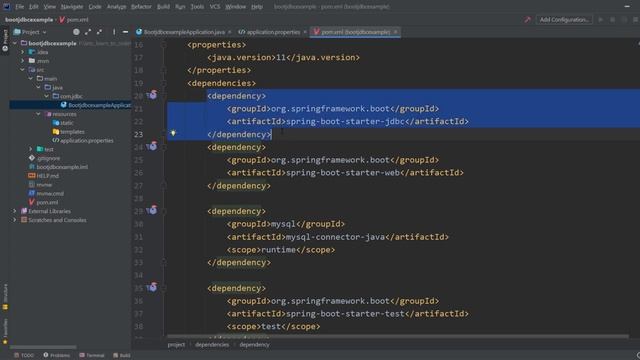640x360 pixels.
Task: Open the Favorites tool window stripe
Action: tap(5, 331)
